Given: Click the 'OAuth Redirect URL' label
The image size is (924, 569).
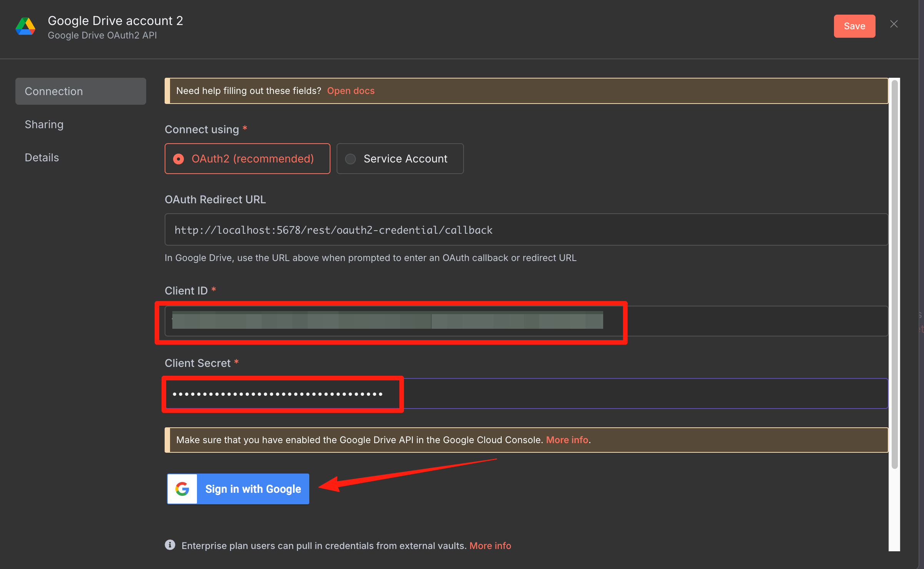Looking at the screenshot, I should pos(215,199).
